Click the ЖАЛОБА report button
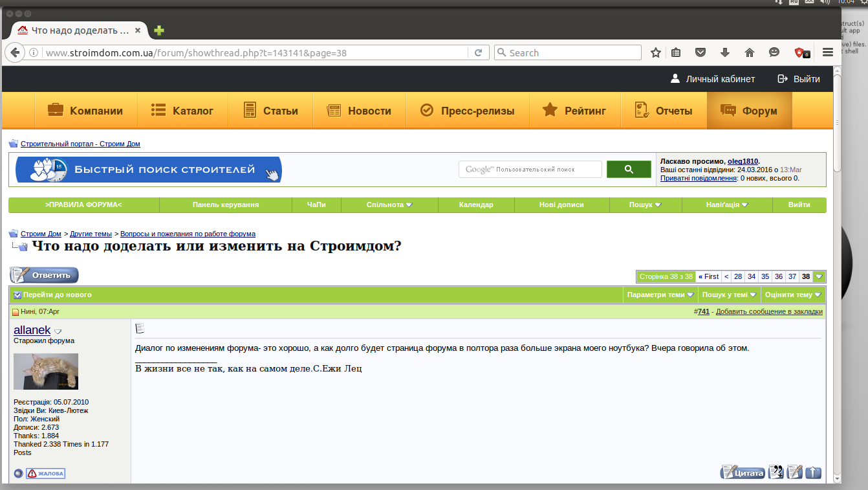868x490 pixels. click(x=45, y=473)
